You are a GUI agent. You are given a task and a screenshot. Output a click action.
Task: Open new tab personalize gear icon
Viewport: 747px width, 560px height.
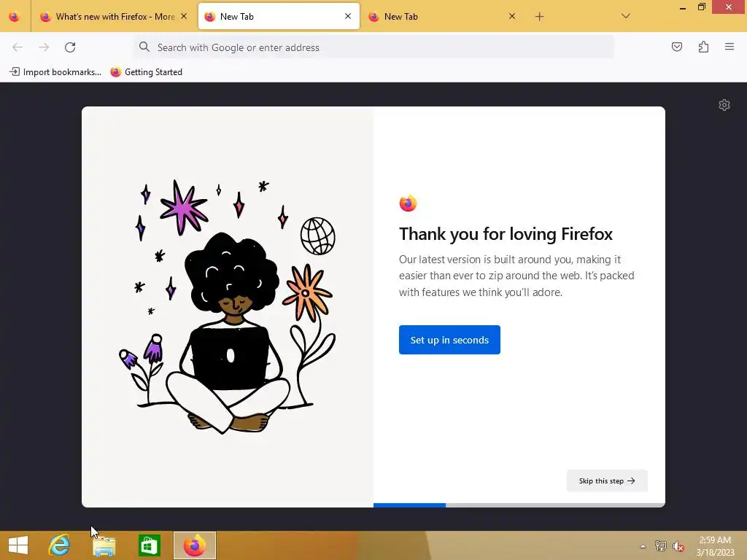pos(724,105)
